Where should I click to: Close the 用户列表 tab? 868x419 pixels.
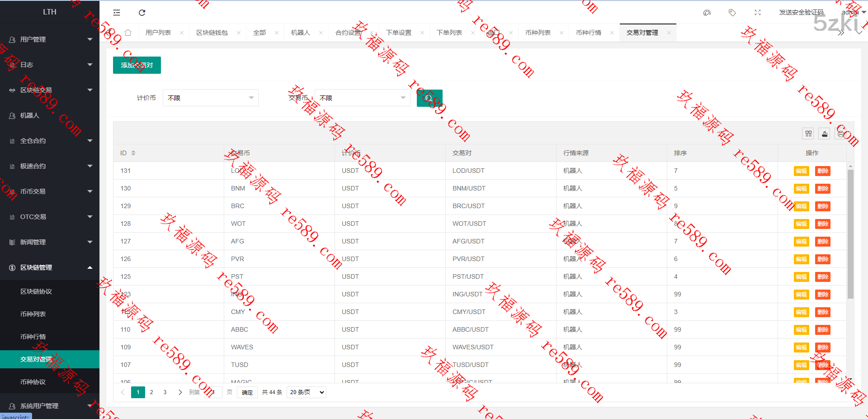(182, 33)
